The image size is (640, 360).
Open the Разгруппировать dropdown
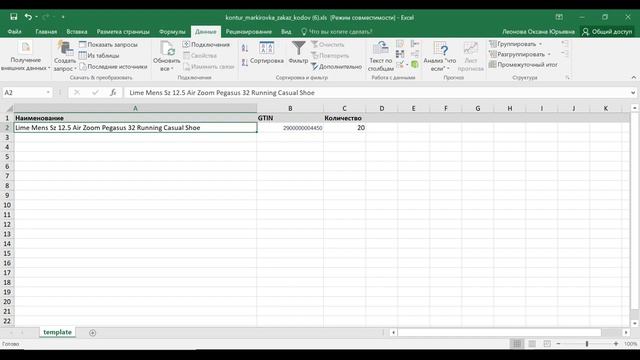pyautogui.click(x=520, y=54)
